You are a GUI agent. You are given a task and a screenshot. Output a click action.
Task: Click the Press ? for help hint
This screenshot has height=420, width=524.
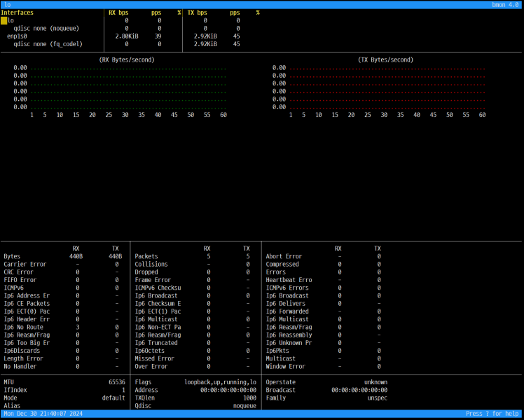(492, 414)
